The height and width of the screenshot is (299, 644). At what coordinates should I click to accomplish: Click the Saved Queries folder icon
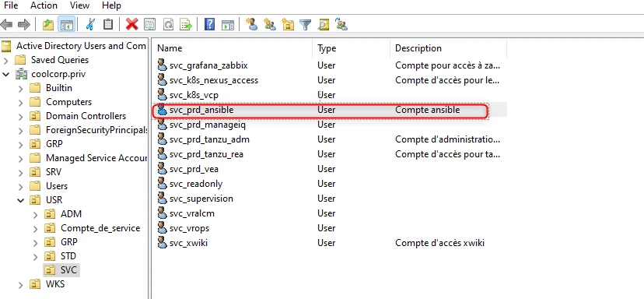coord(20,60)
